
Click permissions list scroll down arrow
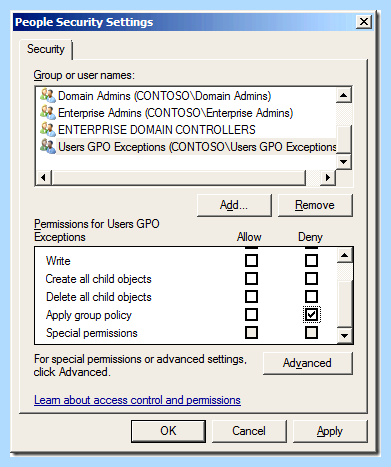pyautogui.click(x=345, y=335)
